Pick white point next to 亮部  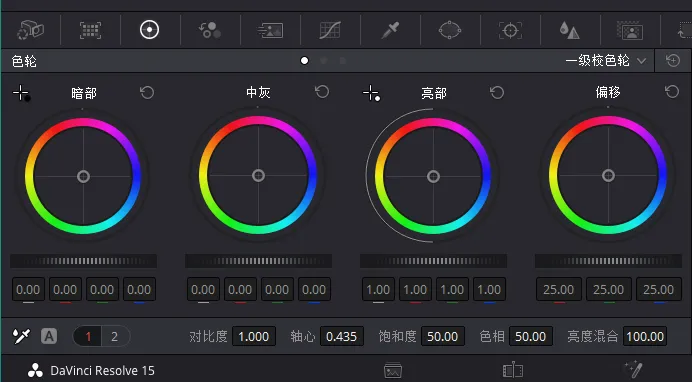pyautogui.click(x=371, y=93)
